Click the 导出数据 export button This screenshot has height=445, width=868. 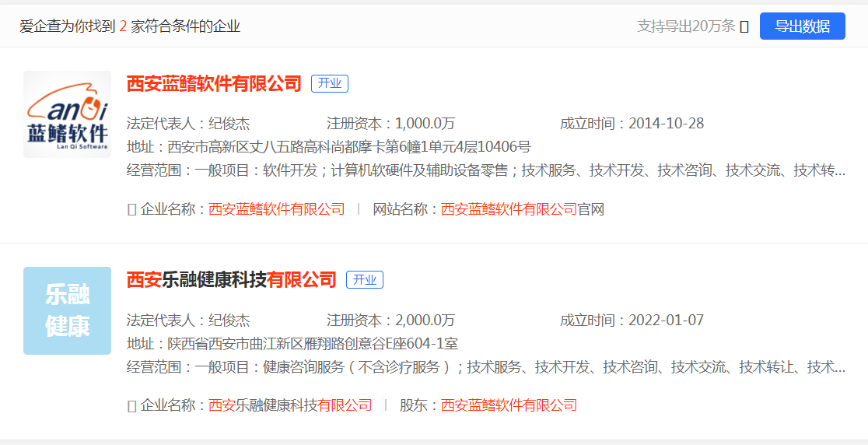(x=802, y=26)
